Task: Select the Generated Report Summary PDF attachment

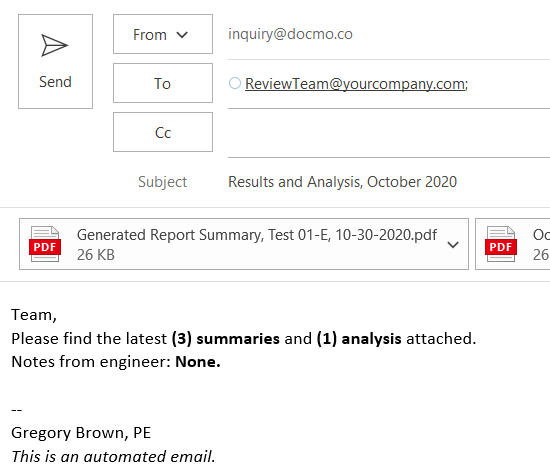Action: (244, 244)
